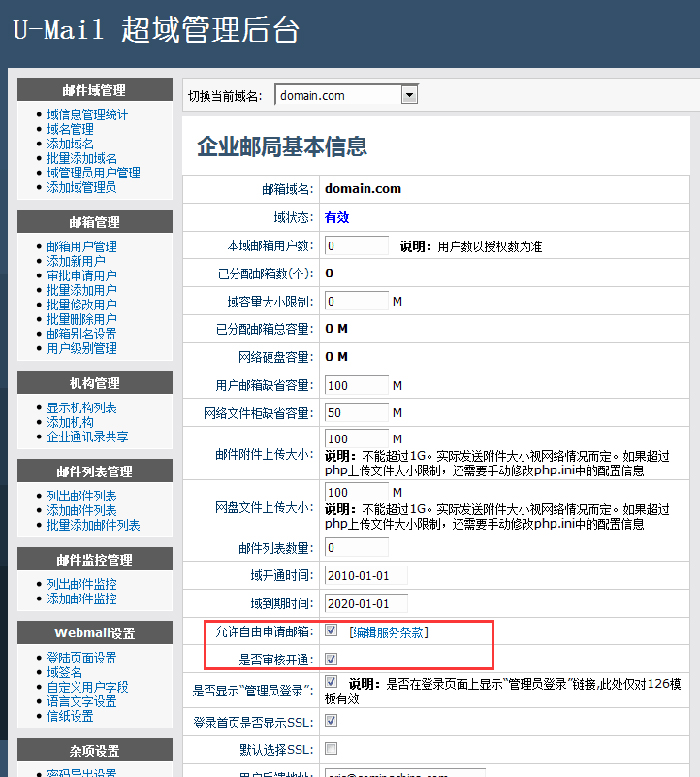700x777 pixels.
Task: Select 添加域管理员 in sidebar
Action: pos(81,187)
